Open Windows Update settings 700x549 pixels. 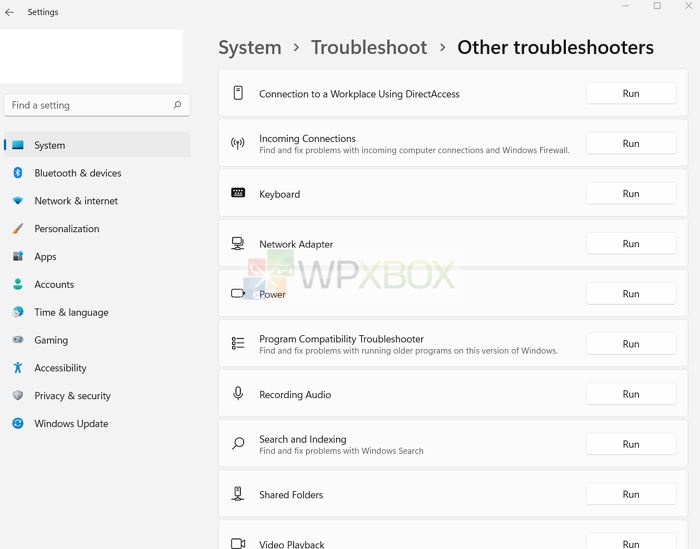pos(97,423)
